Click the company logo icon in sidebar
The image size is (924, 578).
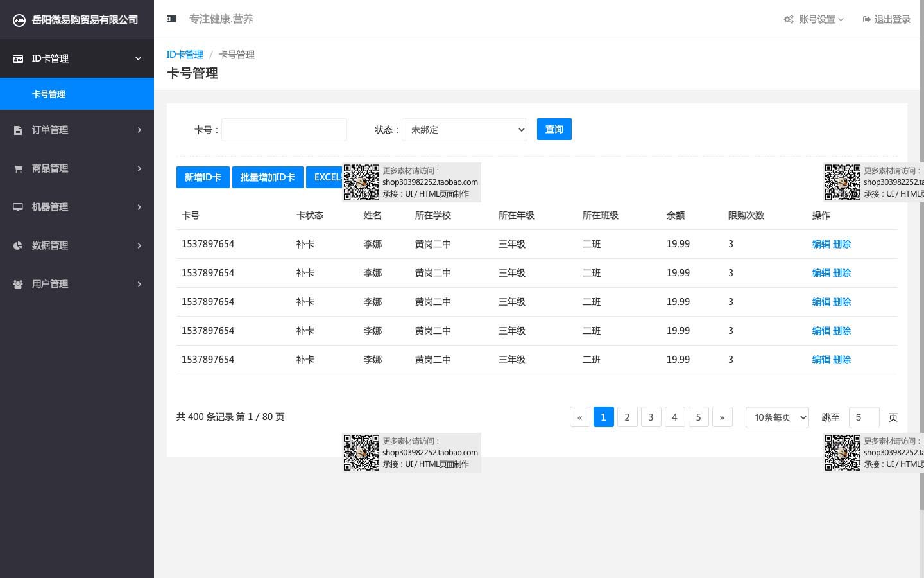point(19,20)
